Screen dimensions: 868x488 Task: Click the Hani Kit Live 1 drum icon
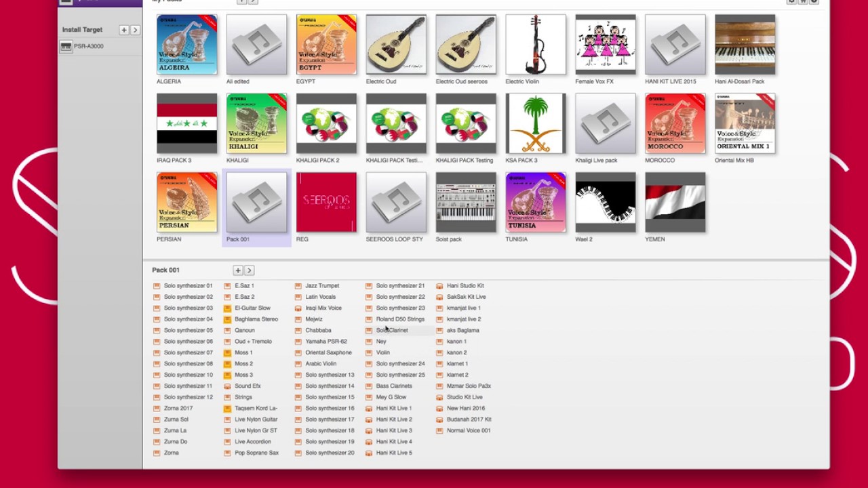pos(369,409)
